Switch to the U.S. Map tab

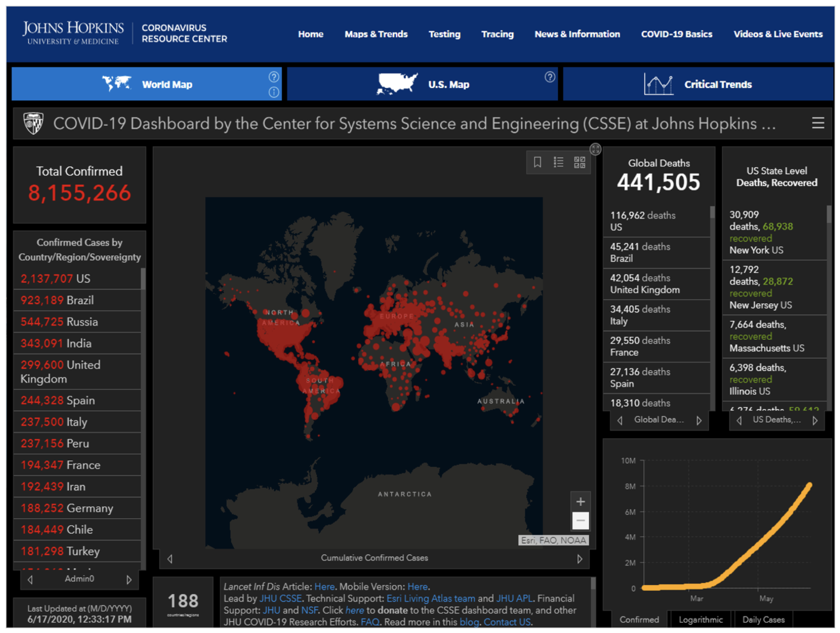422,84
